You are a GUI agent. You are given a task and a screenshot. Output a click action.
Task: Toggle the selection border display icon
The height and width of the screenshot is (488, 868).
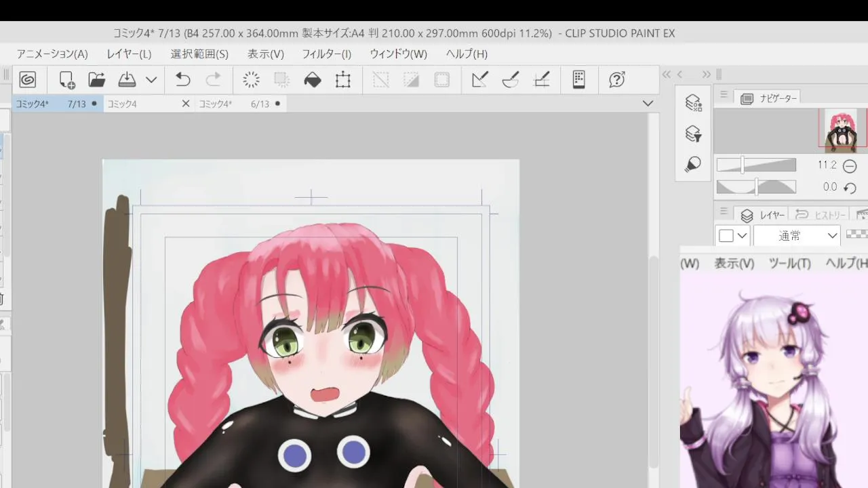tap(441, 80)
